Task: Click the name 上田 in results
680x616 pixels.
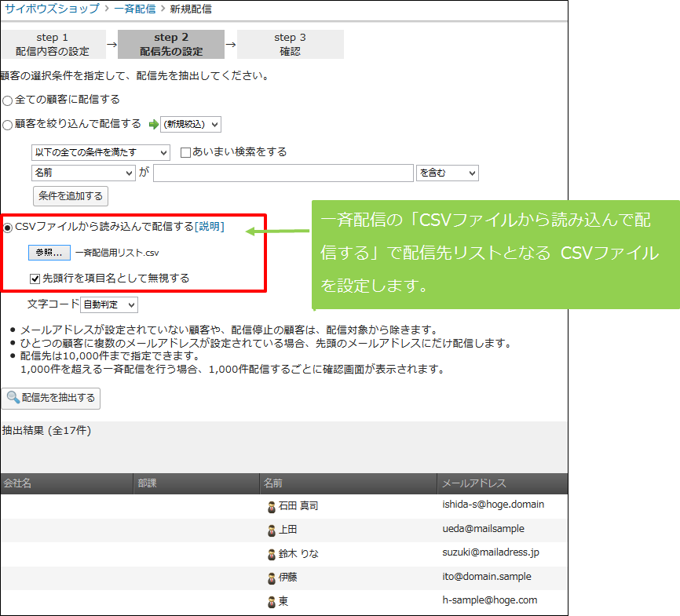Action: (288, 530)
